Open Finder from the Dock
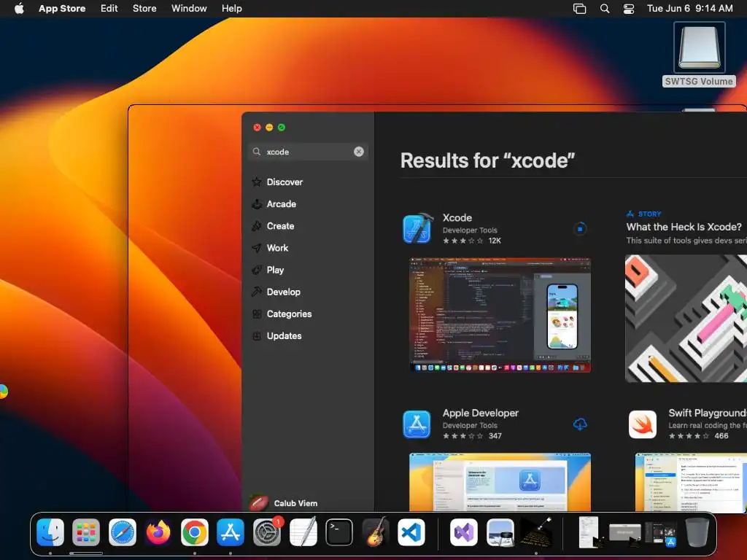 pos(50,532)
